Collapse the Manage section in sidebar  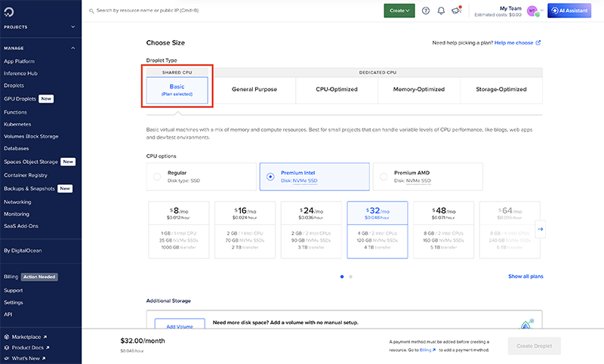point(73,48)
